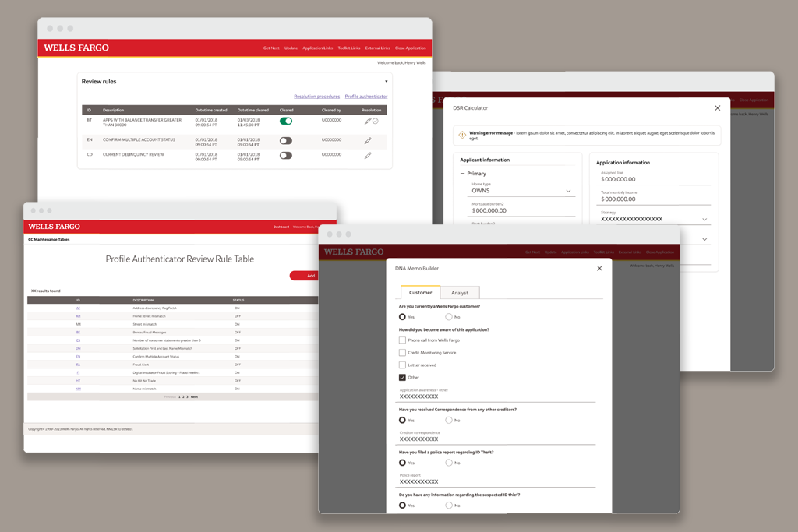
Task: Enable Cleared toggle for Current Delinquency Review
Action: (286, 155)
